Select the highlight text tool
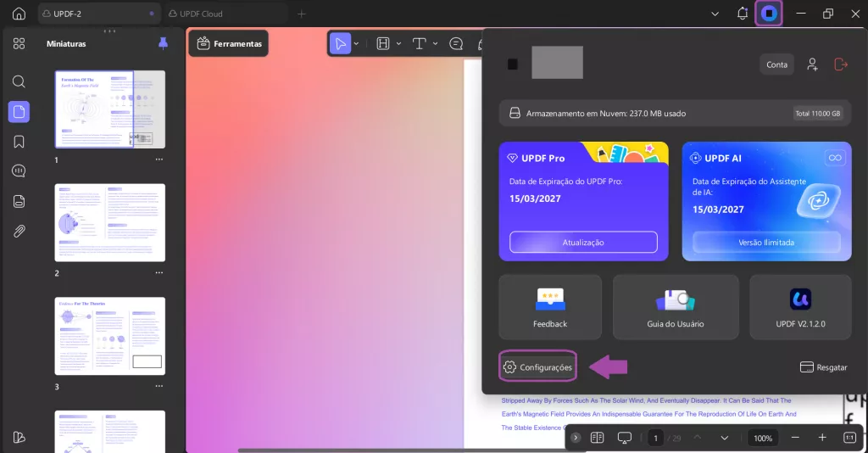The image size is (868, 453). pos(382,43)
